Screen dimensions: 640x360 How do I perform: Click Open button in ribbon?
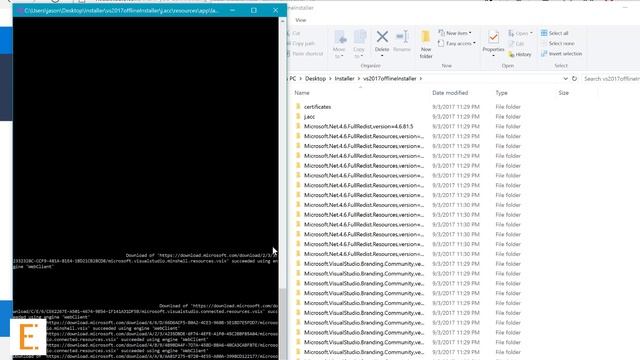520,33
